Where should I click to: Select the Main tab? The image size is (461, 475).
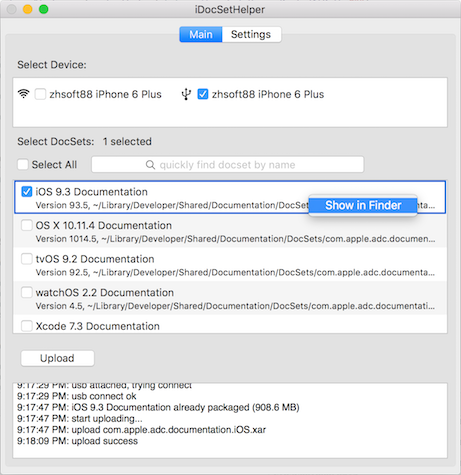[x=201, y=34]
